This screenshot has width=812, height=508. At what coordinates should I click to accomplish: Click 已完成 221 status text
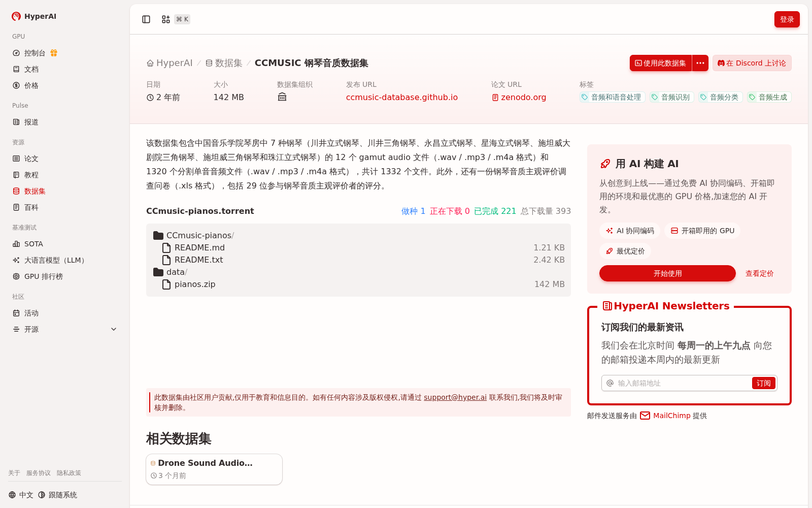(495, 211)
